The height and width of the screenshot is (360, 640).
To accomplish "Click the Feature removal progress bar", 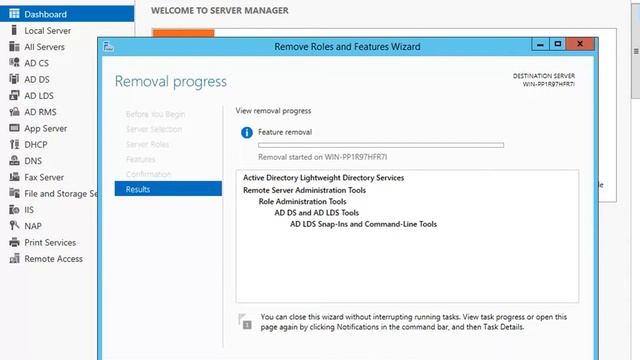I will [381, 145].
